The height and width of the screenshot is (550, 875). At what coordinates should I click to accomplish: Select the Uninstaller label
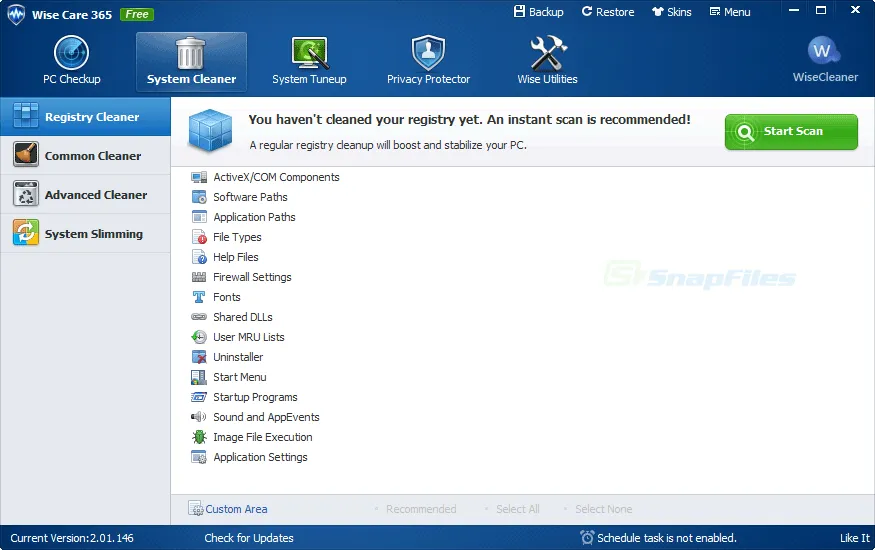238,357
